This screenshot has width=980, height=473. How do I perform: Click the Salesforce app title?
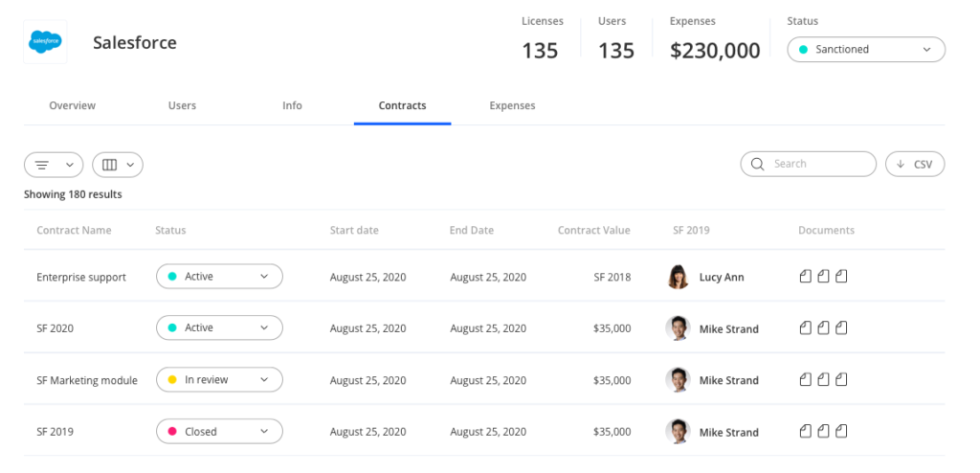click(x=135, y=42)
